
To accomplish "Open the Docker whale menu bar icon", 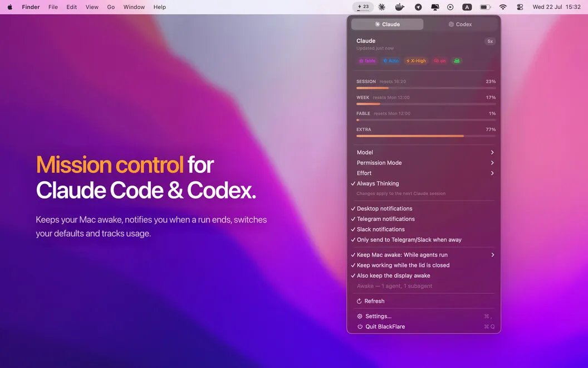I will (400, 7).
